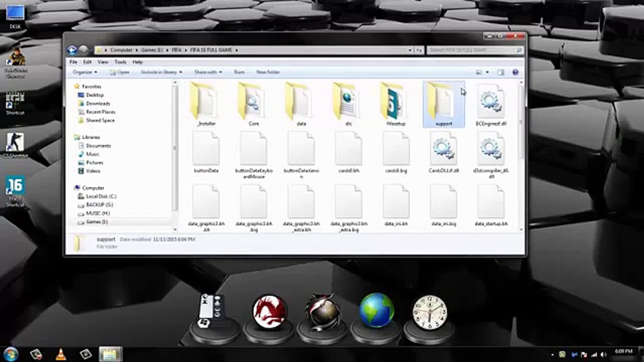Click the explorer Back arrow button
This screenshot has width=644, height=362.
click(x=72, y=50)
